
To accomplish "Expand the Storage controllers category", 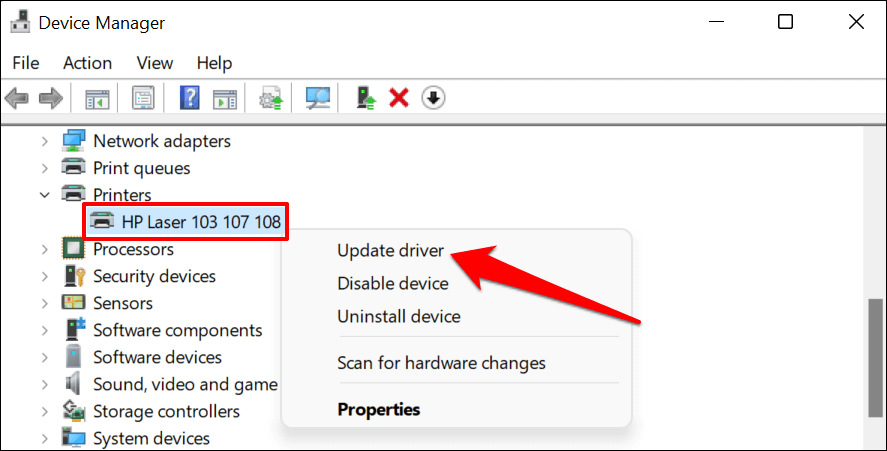I will pos(45,412).
